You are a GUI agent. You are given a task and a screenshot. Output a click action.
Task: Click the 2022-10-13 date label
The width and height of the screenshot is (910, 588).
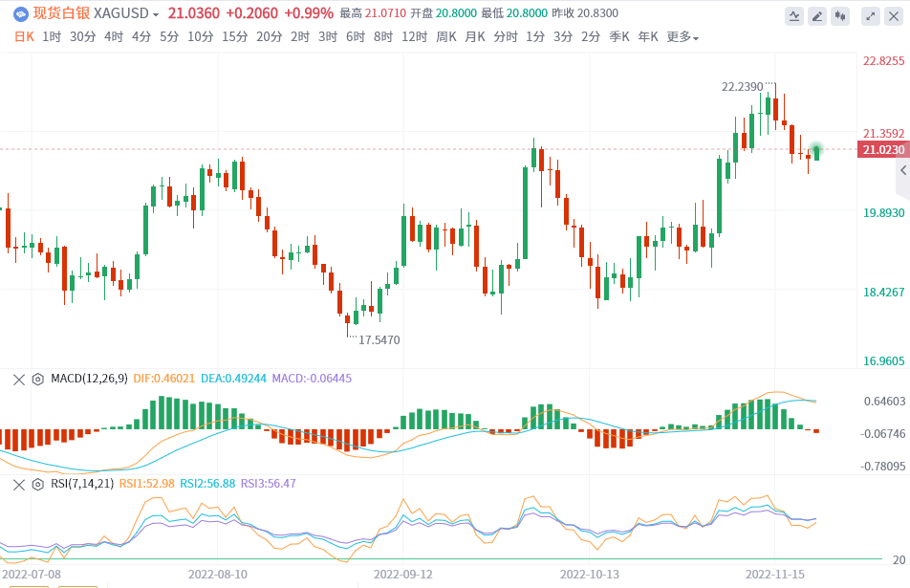(590, 575)
